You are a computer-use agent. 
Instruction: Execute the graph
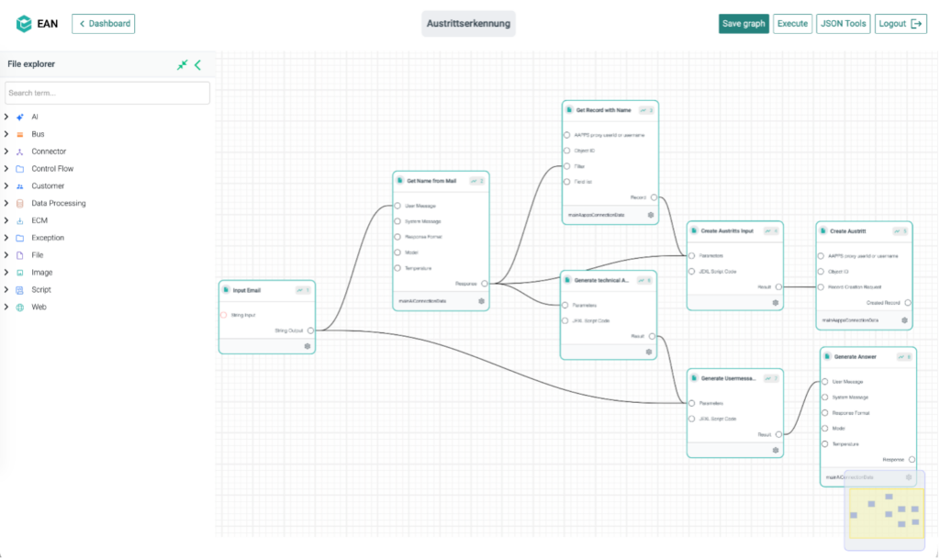(792, 23)
